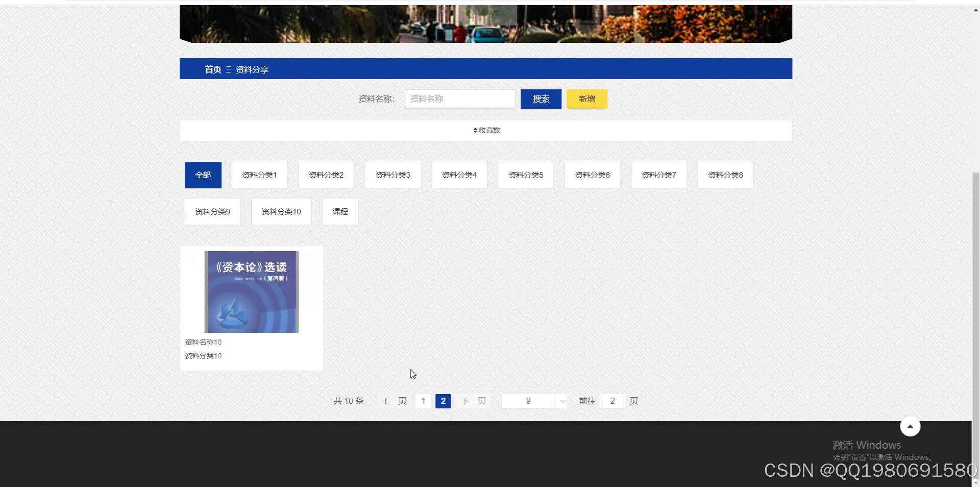Click the 上一页 pagination control
The width and height of the screenshot is (980, 487).
394,401
